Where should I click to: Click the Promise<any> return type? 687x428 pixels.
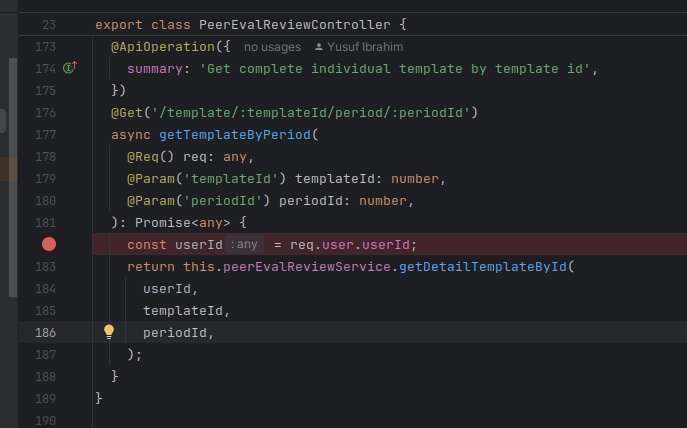tap(183, 223)
